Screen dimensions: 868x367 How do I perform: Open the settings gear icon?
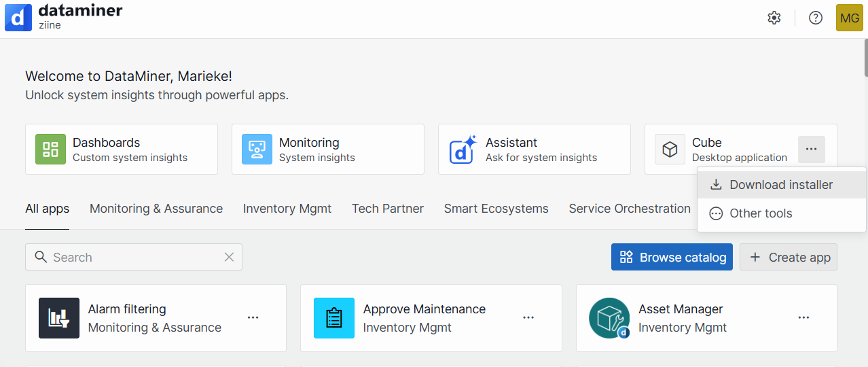click(x=774, y=18)
